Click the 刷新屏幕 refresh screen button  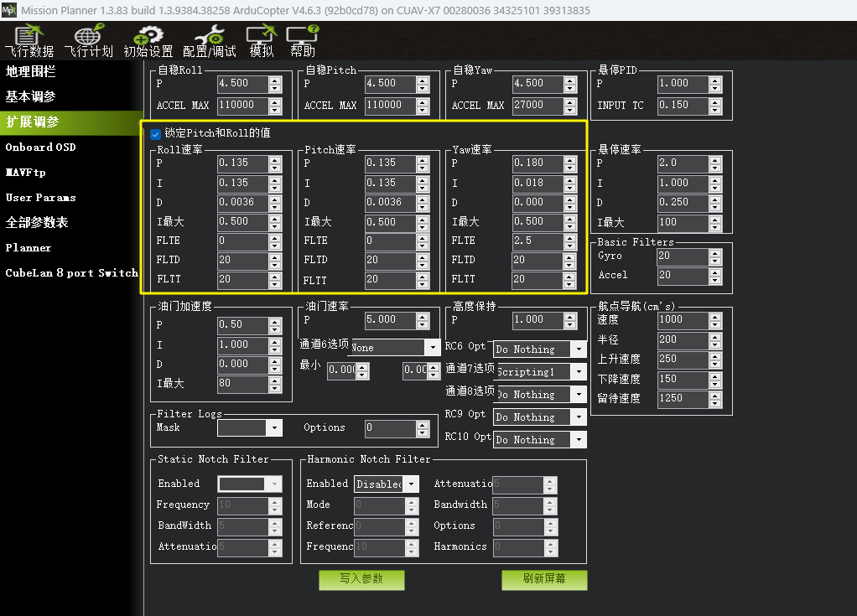pyautogui.click(x=543, y=579)
